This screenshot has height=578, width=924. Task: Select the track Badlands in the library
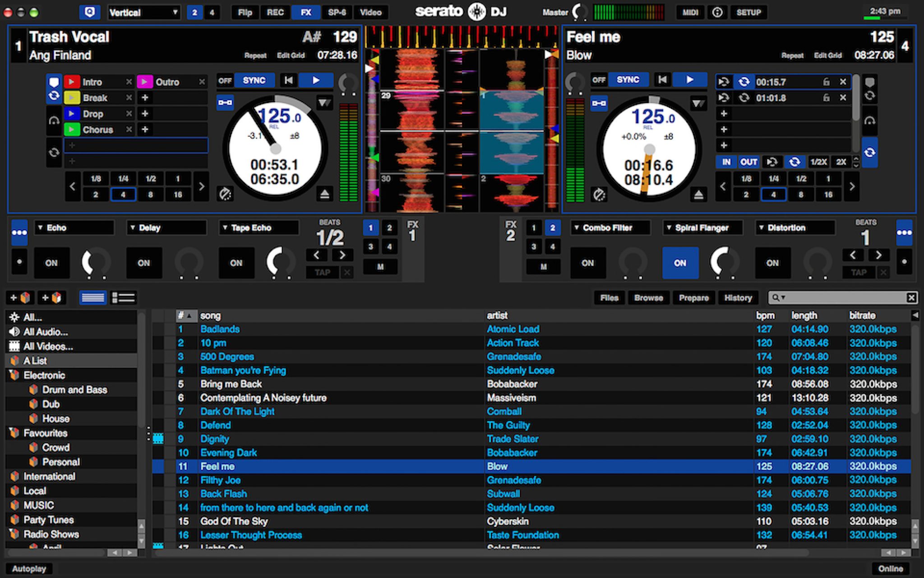pos(220,329)
